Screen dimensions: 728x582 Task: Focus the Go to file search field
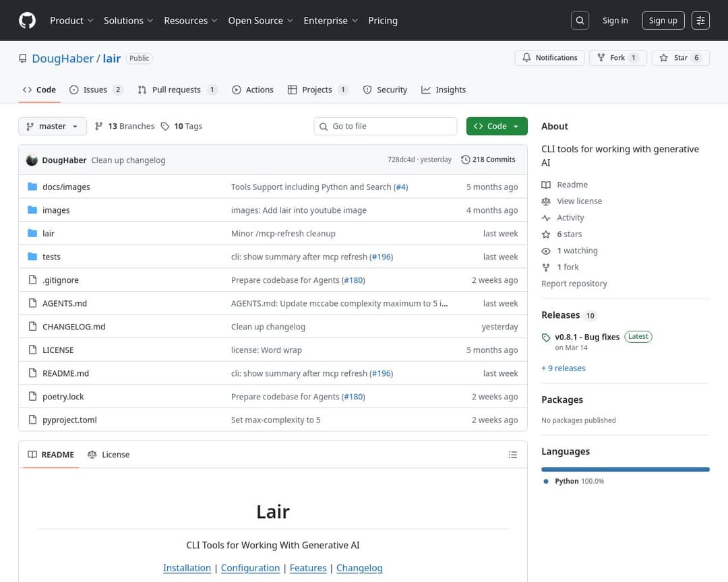pos(391,126)
